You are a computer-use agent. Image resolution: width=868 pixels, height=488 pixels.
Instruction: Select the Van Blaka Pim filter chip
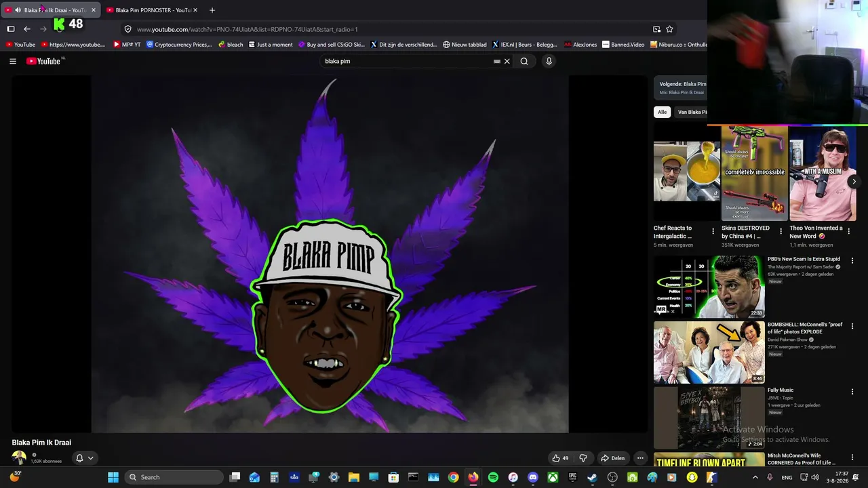click(x=690, y=112)
